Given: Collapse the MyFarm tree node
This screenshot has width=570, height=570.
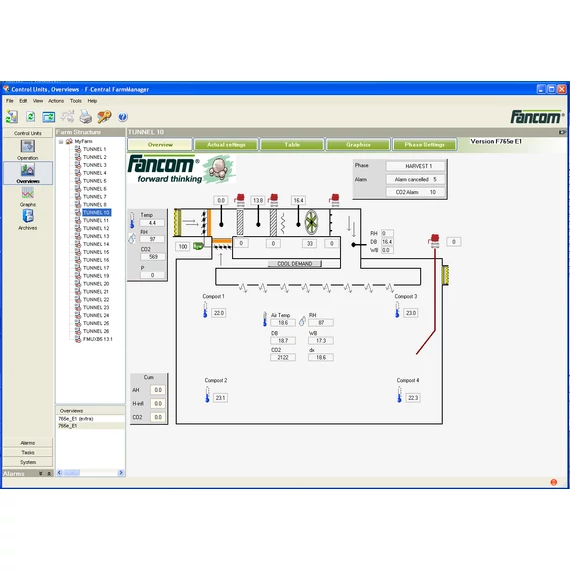Looking at the screenshot, I should [61, 141].
